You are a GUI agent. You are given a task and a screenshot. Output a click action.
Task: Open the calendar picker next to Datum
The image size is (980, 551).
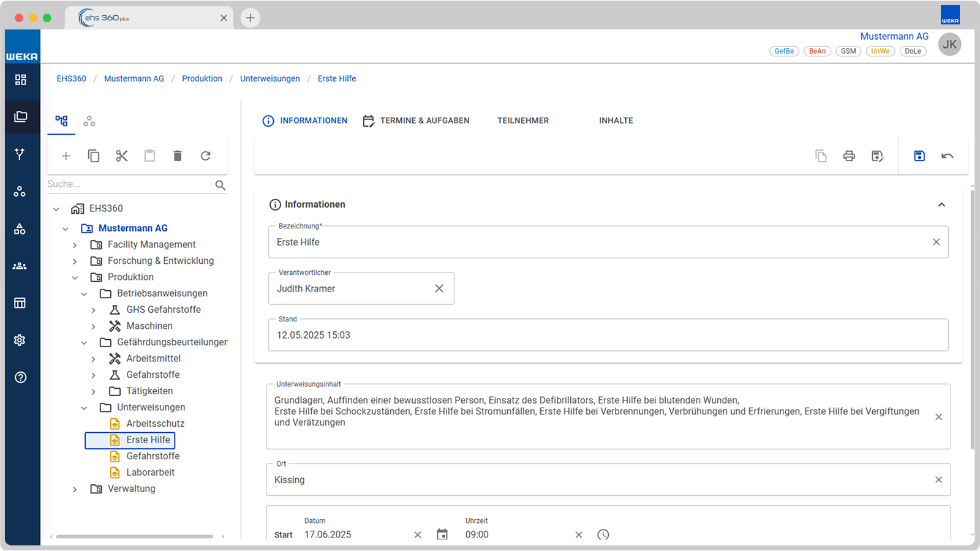point(442,534)
